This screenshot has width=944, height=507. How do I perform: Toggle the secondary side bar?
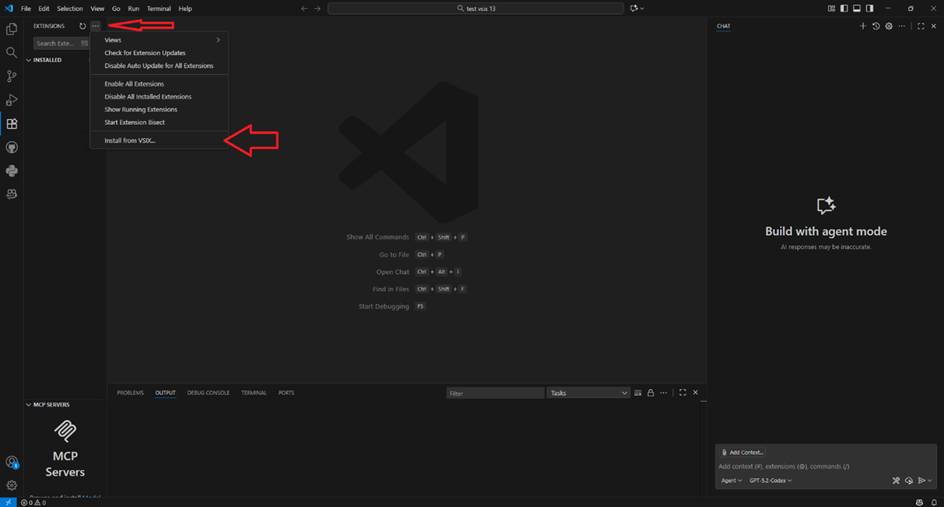pos(869,8)
